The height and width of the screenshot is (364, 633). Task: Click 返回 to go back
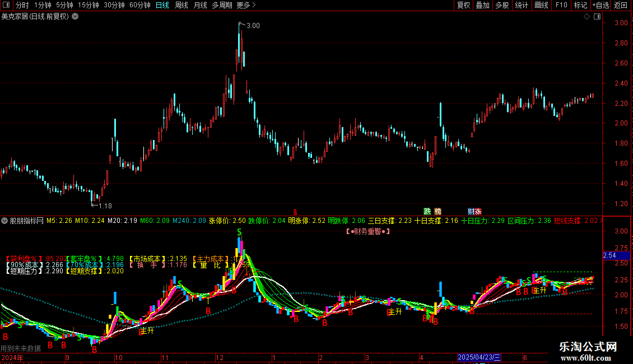pos(621,5)
